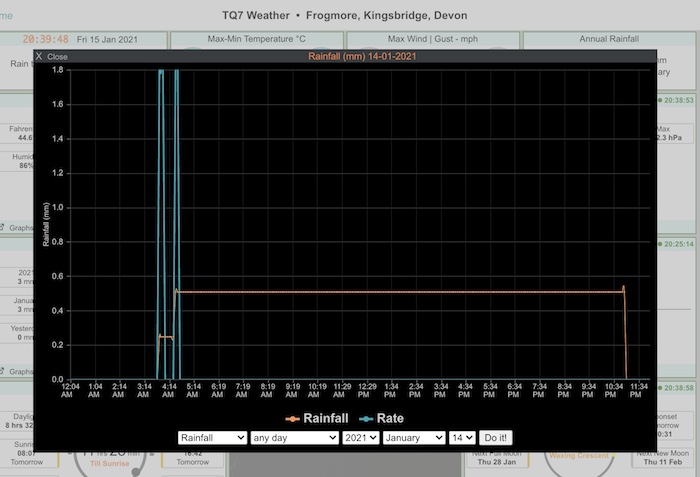Open the January month dropdown
This screenshot has width=700, height=477.
click(x=414, y=438)
